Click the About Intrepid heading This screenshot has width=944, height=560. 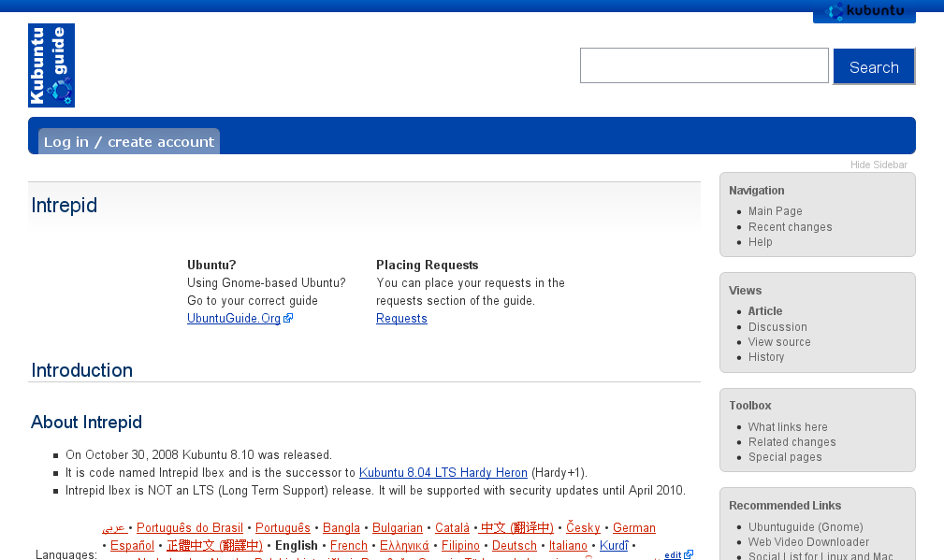[x=86, y=423]
